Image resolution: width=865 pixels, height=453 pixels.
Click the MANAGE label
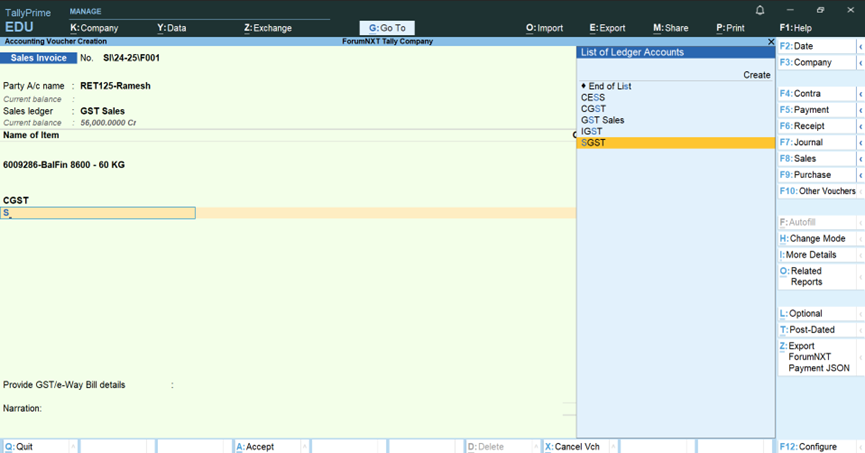tap(86, 11)
